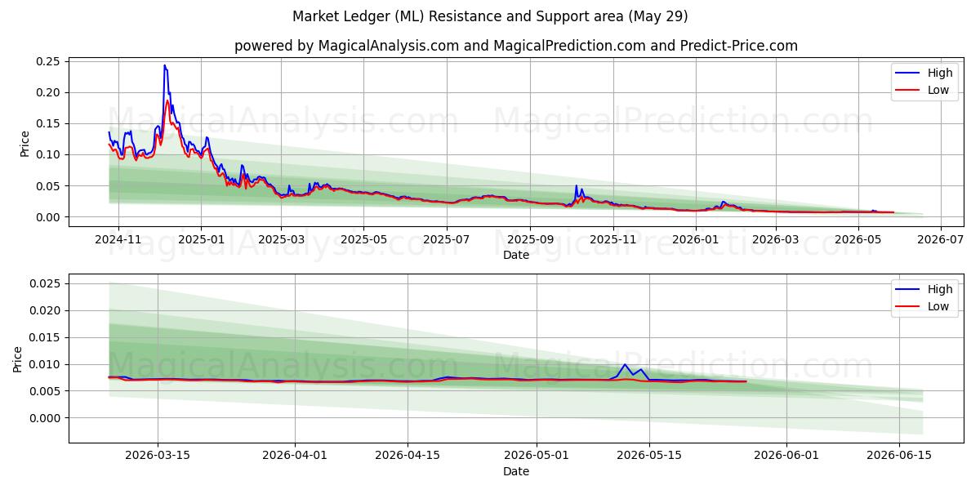Screen dimensions: 980x490
Task: Click the '2026-07' date tick label
Action: [940, 239]
